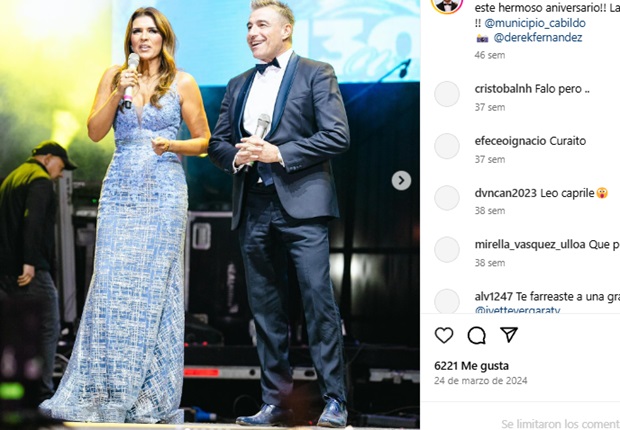Open the efeceoignacio username link

click(505, 141)
